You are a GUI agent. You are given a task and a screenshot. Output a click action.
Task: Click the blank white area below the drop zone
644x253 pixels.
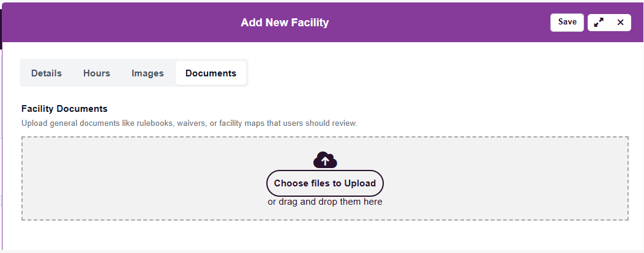tap(324, 235)
